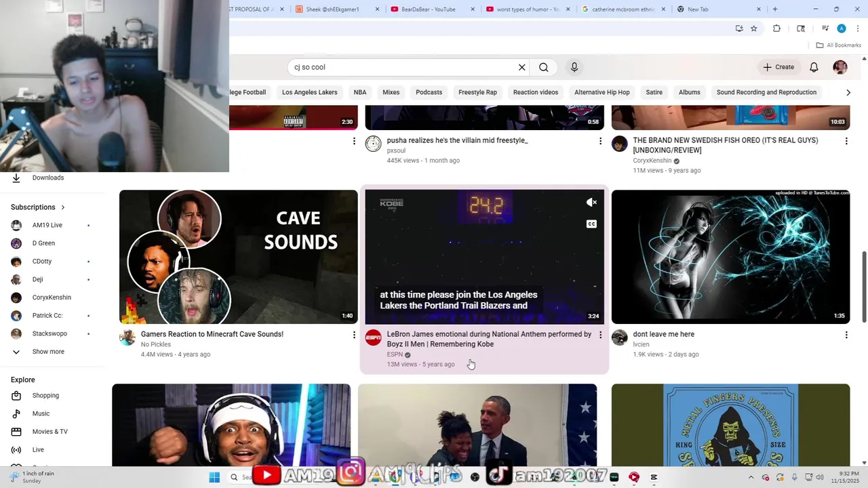Screen dimensions: 868x488
Task: Clear the search box with X
Action: click(521, 67)
